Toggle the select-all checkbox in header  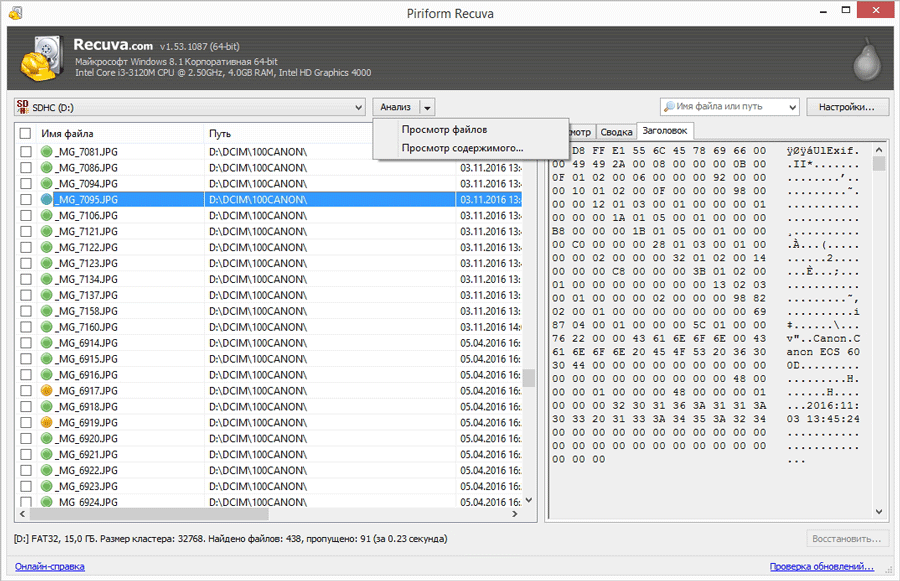pos(26,133)
